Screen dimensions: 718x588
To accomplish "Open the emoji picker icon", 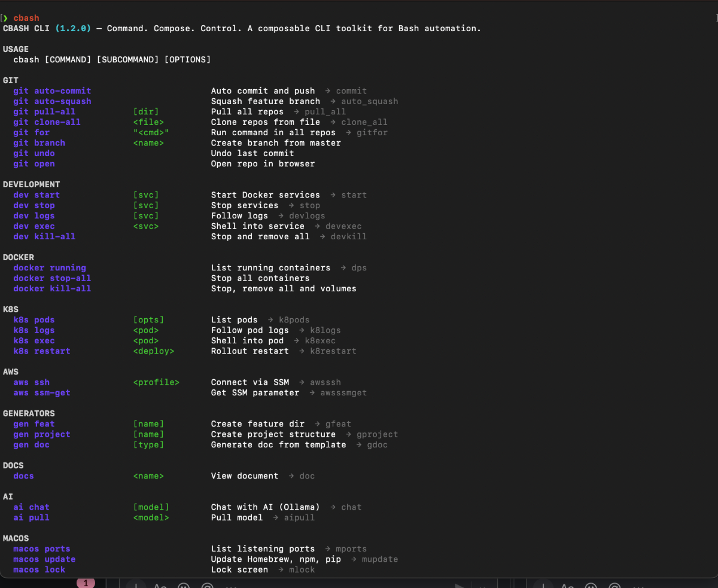I will click(x=184, y=586).
